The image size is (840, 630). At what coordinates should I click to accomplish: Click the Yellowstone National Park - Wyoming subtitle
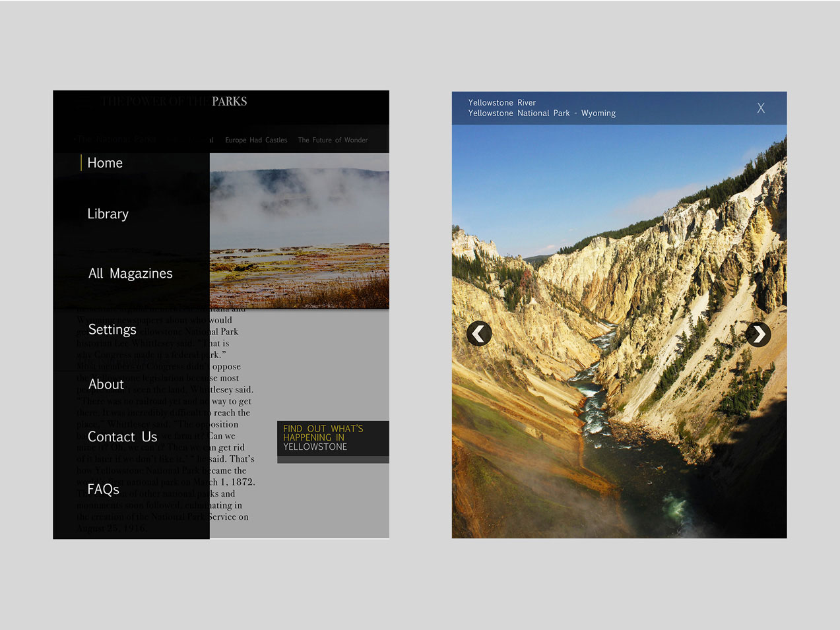[542, 113]
